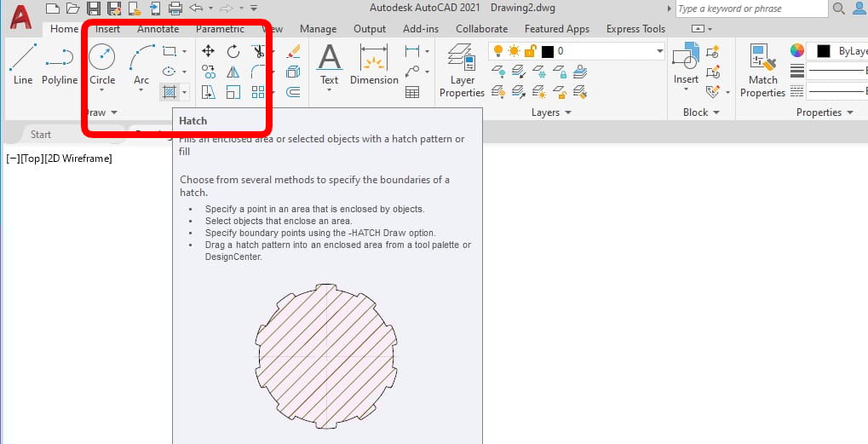
Task: Select the Fillet tool
Action: click(x=257, y=72)
